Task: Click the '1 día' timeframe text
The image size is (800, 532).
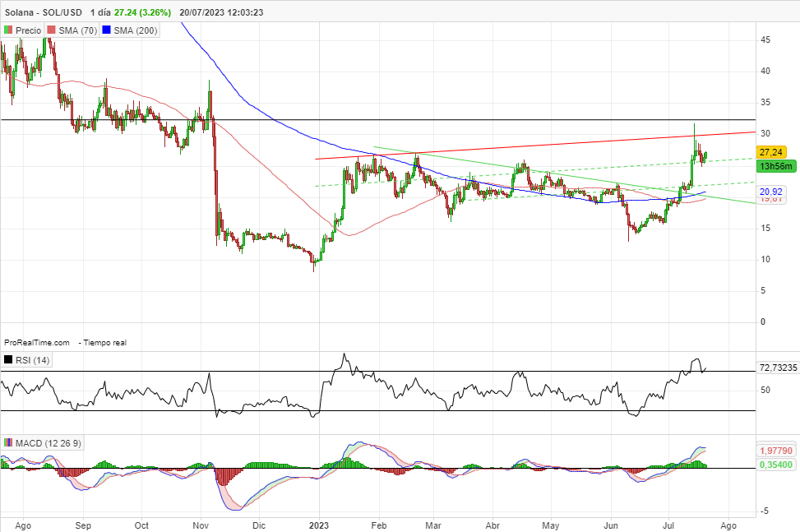Action: point(100,12)
